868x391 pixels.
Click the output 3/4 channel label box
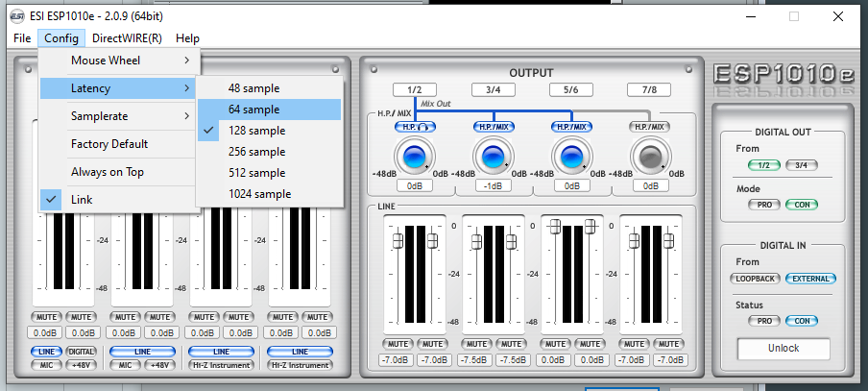[494, 89]
